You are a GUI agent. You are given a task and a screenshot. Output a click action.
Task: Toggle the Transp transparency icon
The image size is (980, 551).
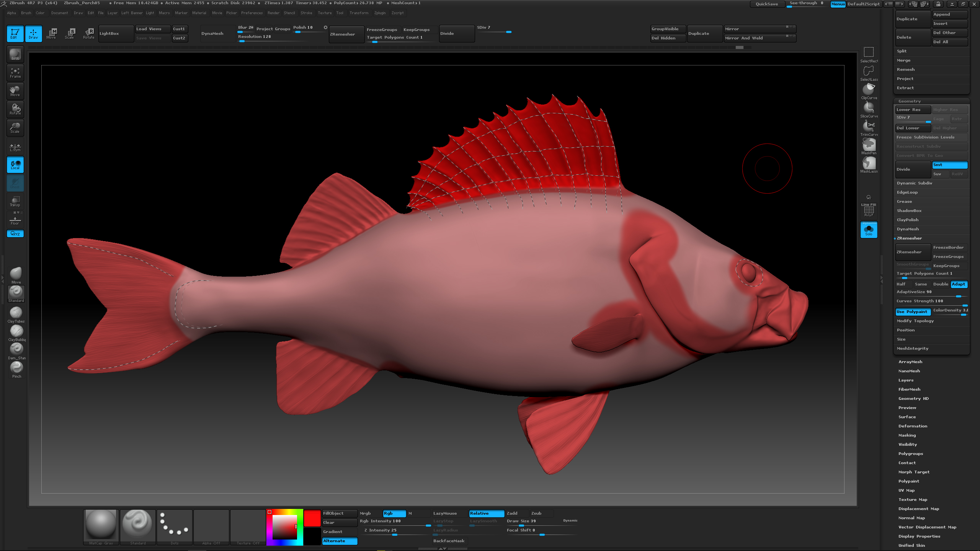[x=15, y=201]
